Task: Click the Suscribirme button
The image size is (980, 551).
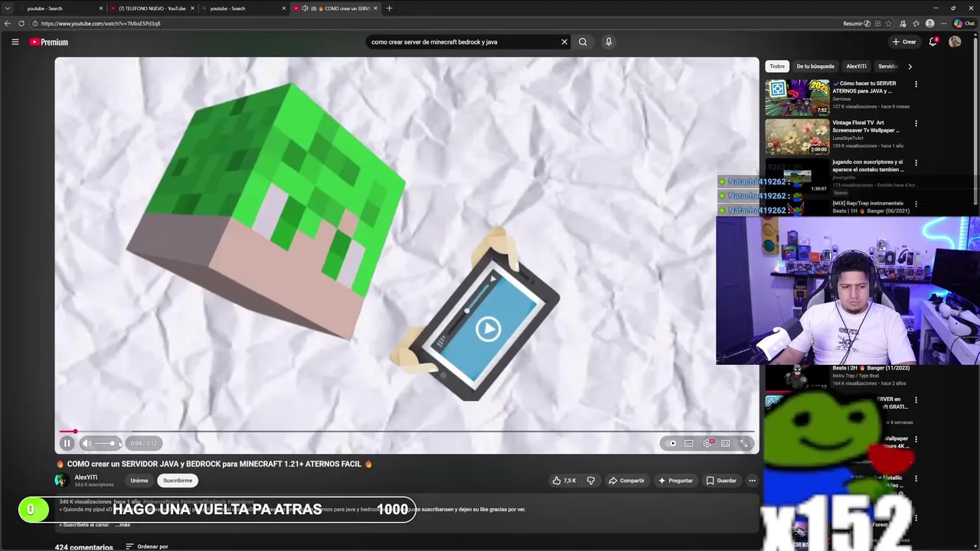Action: [x=178, y=481]
